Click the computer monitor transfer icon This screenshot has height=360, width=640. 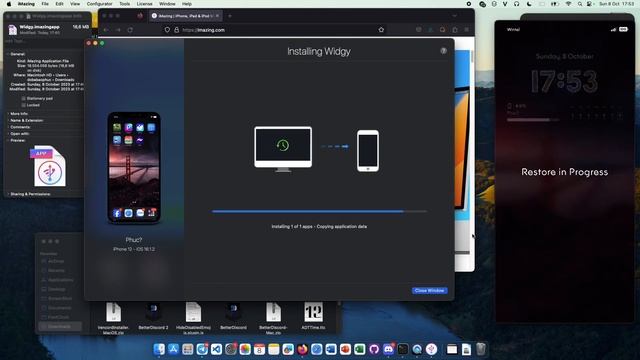point(283,149)
